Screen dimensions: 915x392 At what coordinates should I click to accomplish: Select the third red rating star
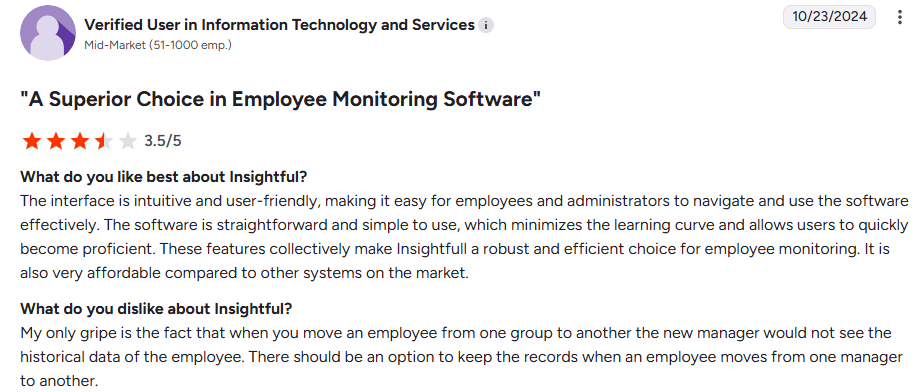[79, 141]
